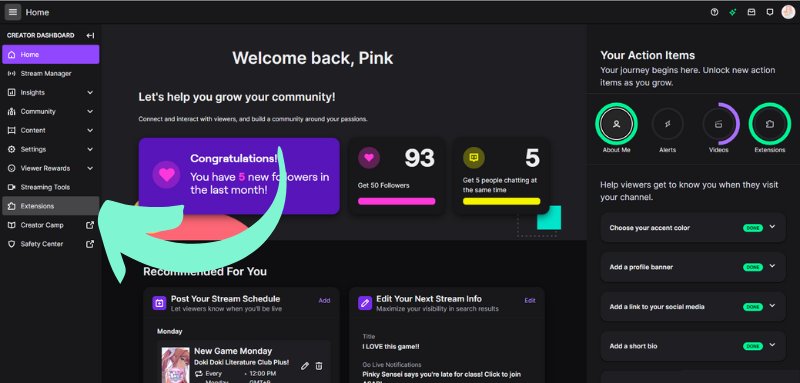Click DONE badge for profile banner
The image size is (800, 383).
coord(753,267)
